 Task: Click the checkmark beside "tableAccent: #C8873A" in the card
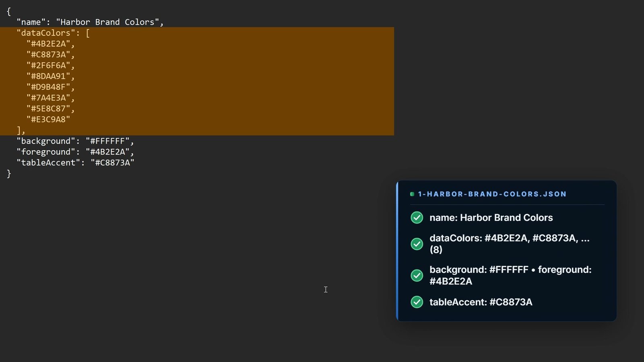[x=417, y=302]
